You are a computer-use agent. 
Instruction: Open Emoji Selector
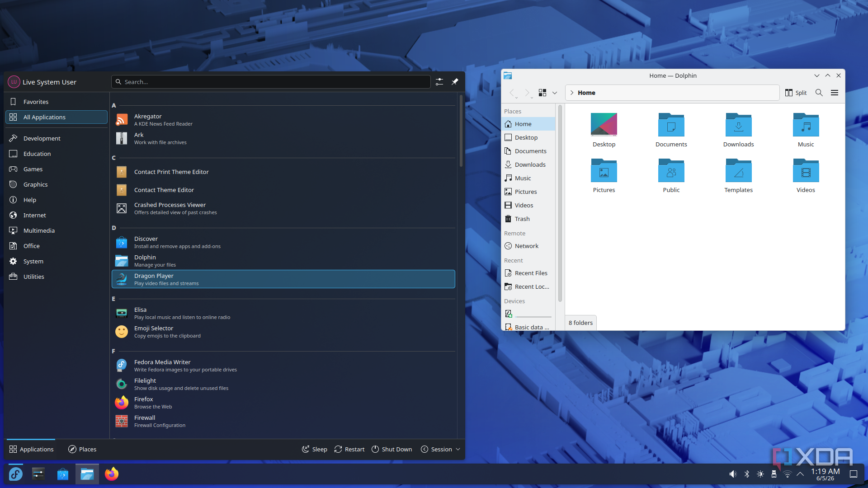point(283,332)
